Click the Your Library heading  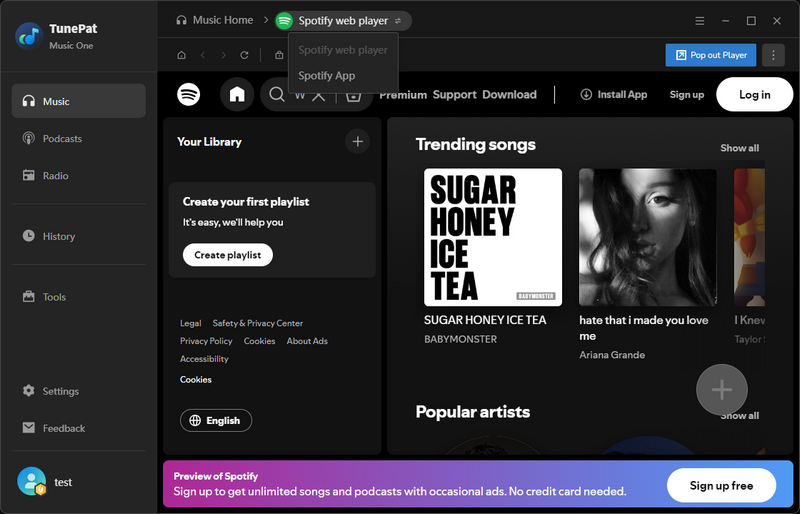[209, 142]
